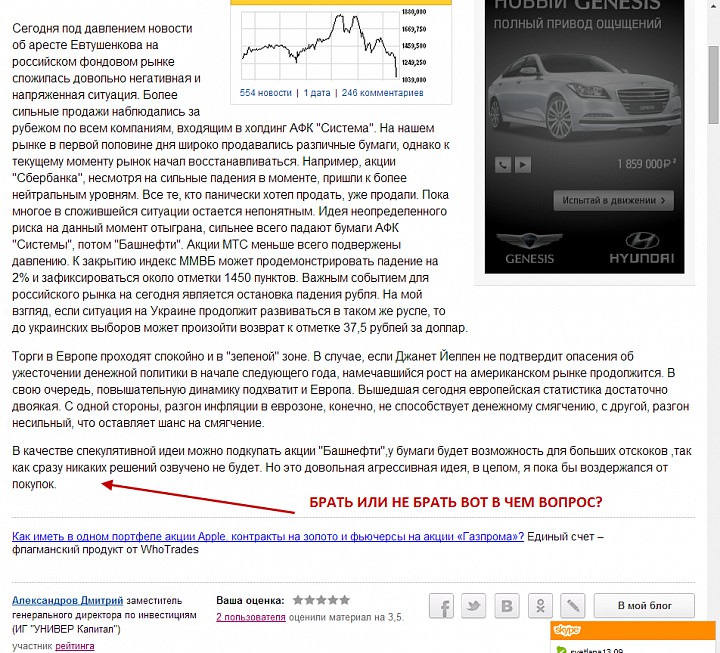Click the stock price chart thumbnail
The image size is (720, 653).
(x=334, y=45)
